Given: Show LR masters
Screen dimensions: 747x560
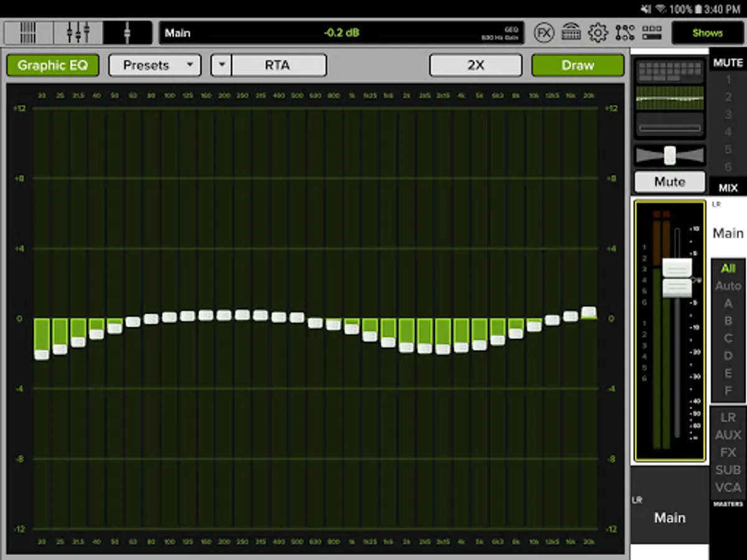Looking at the screenshot, I should tap(728, 418).
